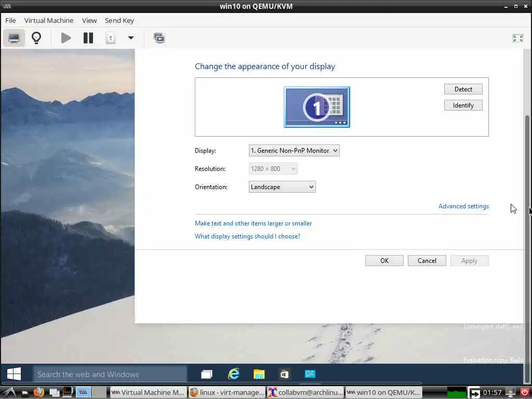
Task: Open the manage VM snapshots icon
Action: coord(159,38)
